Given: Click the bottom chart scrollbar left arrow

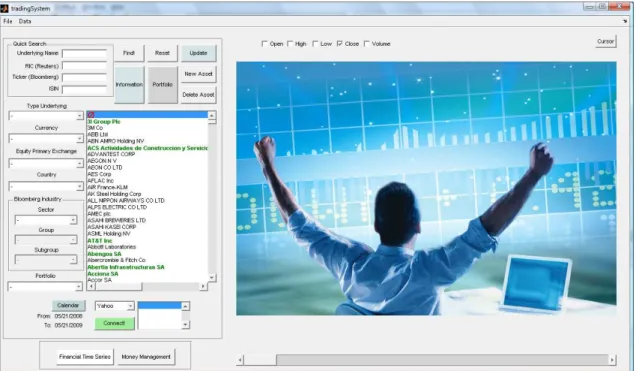Looking at the screenshot, I should click(240, 360).
